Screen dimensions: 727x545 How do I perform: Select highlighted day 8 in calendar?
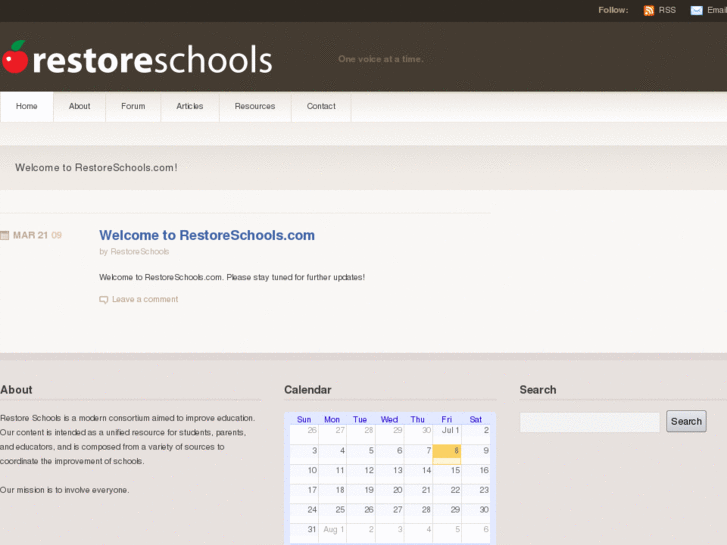446,454
